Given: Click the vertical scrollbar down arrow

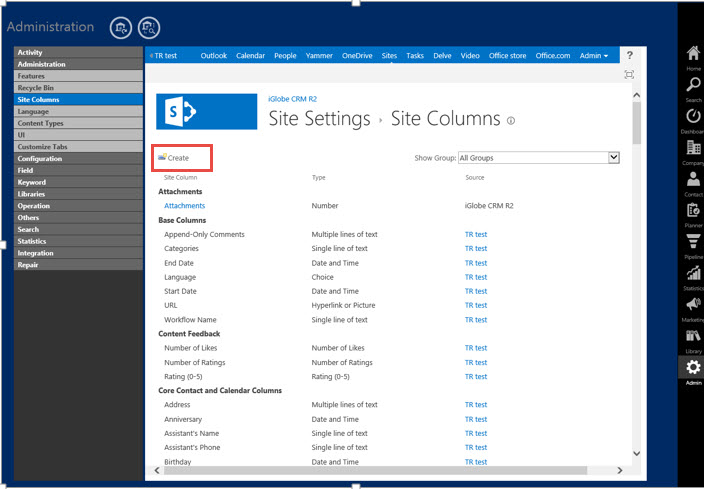Looking at the screenshot, I should (x=637, y=454).
